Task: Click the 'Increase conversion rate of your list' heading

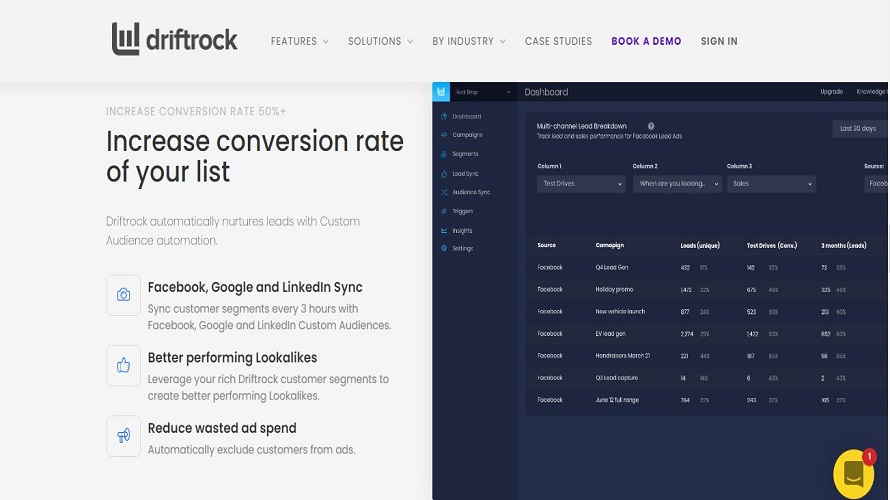Action: 255,157
